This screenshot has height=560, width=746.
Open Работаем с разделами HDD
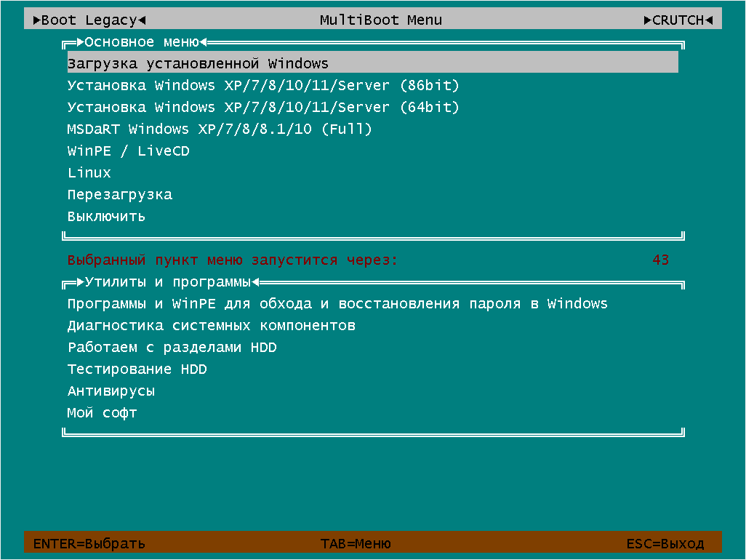point(172,347)
